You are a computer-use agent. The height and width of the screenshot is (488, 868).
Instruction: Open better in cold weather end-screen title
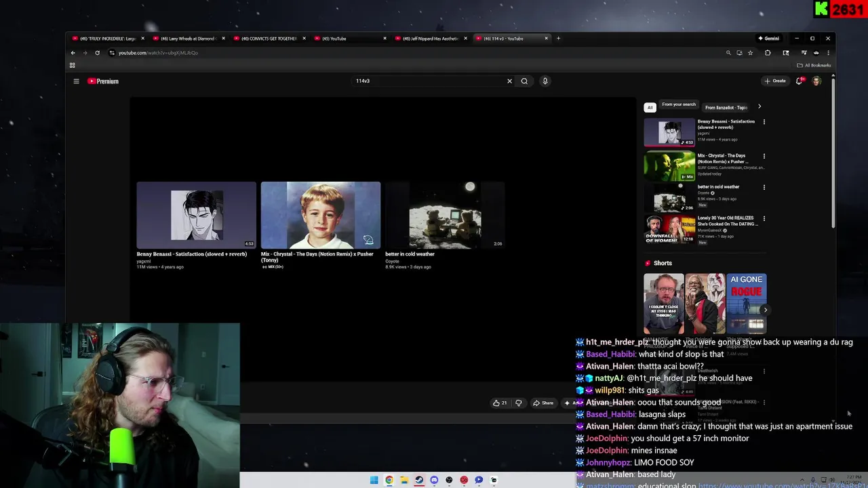(x=410, y=254)
